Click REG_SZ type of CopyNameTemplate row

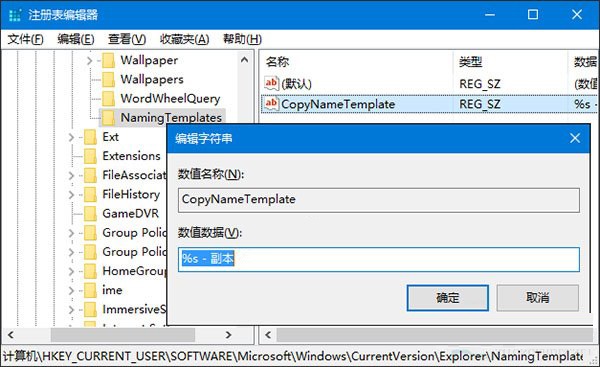click(479, 104)
